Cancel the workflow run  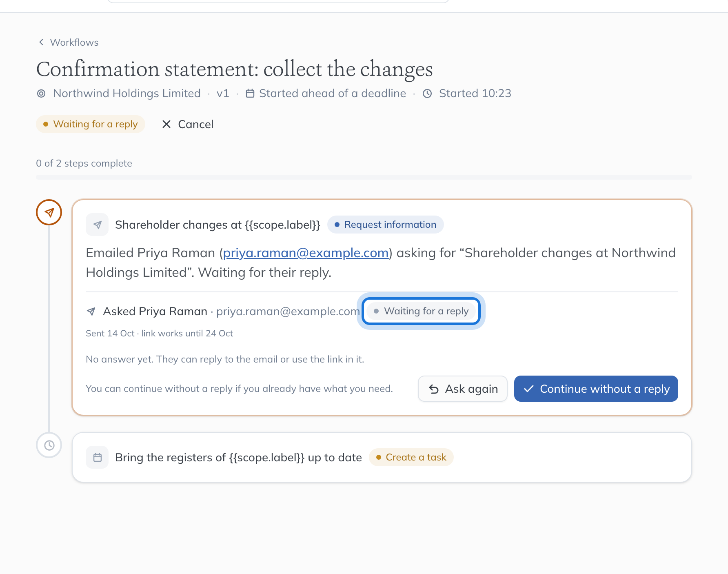[188, 124]
